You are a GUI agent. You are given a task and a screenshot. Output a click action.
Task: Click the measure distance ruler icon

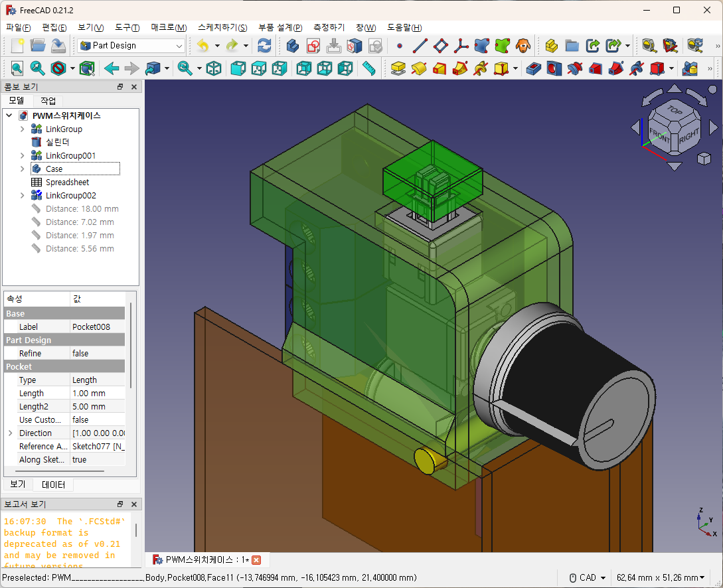point(369,68)
